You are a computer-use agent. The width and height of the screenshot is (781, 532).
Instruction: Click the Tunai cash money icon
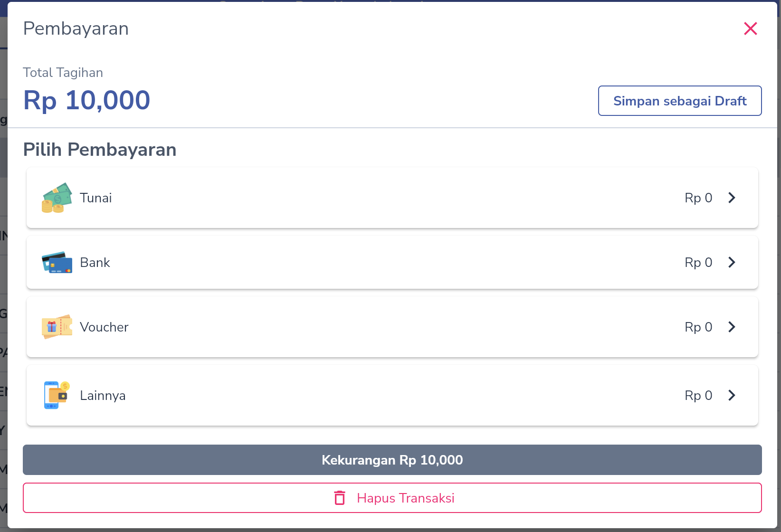[57, 198]
